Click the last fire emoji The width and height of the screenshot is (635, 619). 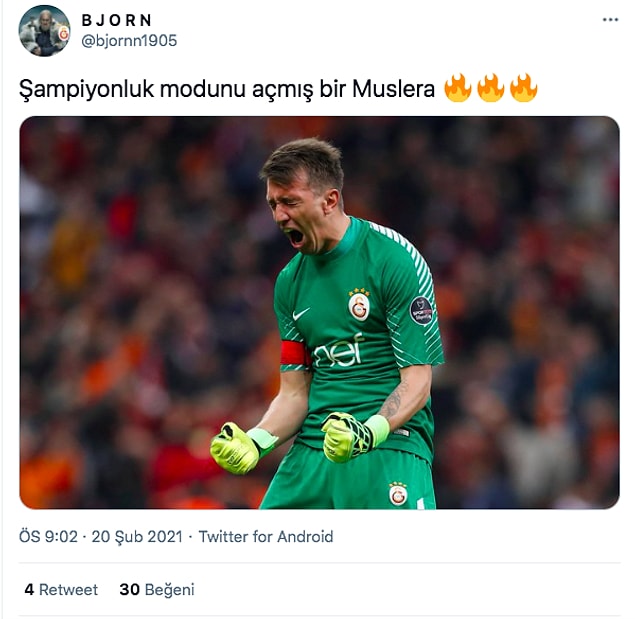[523, 88]
